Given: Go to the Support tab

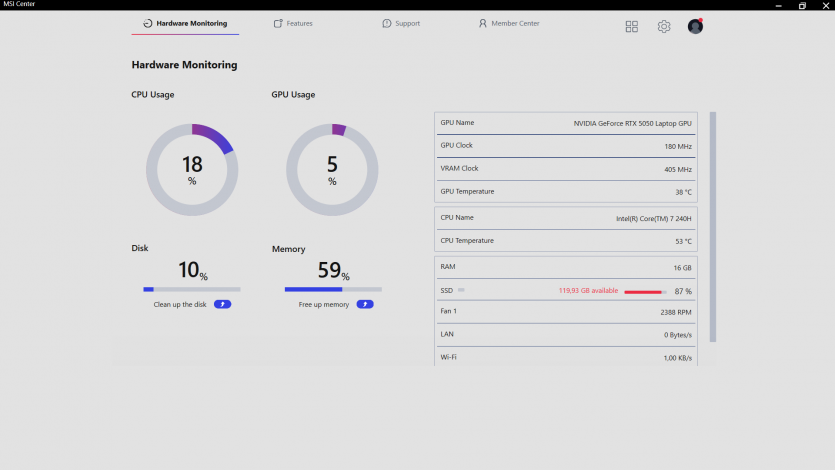Looking at the screenshot, I should pyautogui.click(x=401, y=23).
